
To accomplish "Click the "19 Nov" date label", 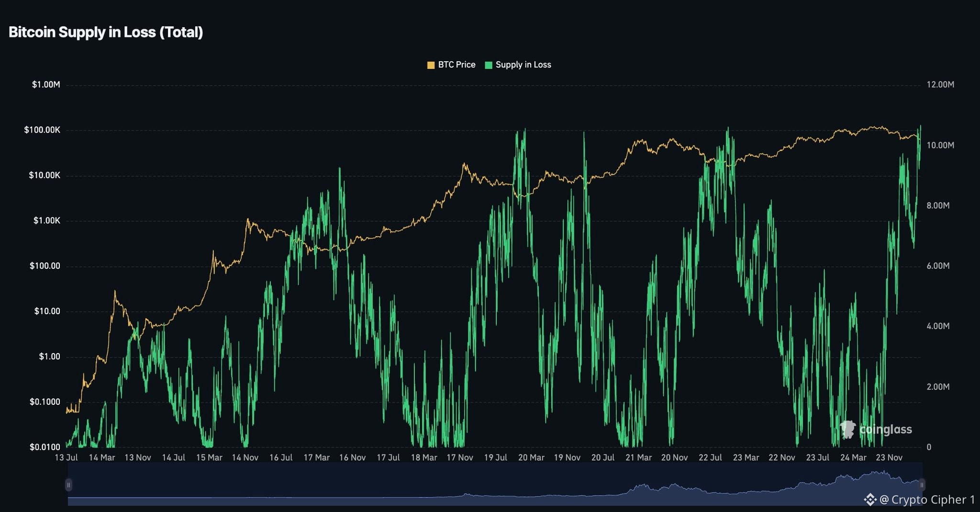I will (567, 457).
